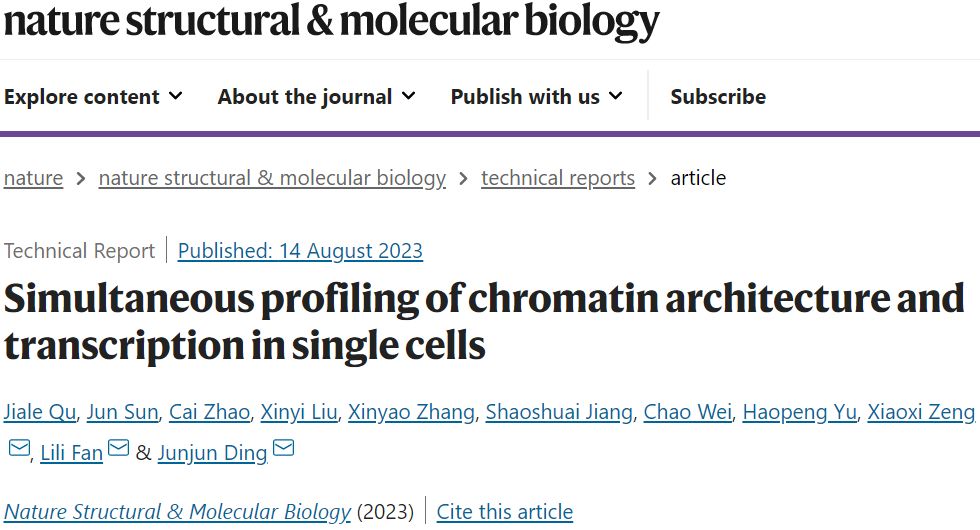
Task: Open author Haopeng Yu link
Action: pos(799,412)
